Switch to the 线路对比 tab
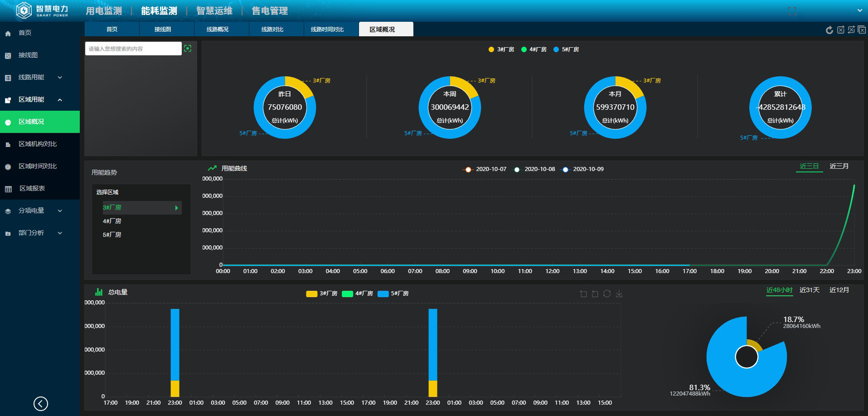868x416 pixels. point(272,29)
